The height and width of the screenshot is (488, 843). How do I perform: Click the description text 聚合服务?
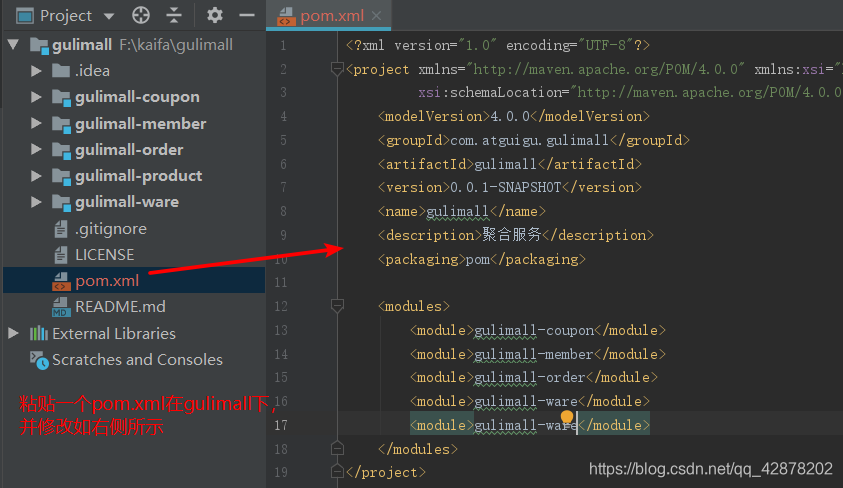click(x=512, y=235)
